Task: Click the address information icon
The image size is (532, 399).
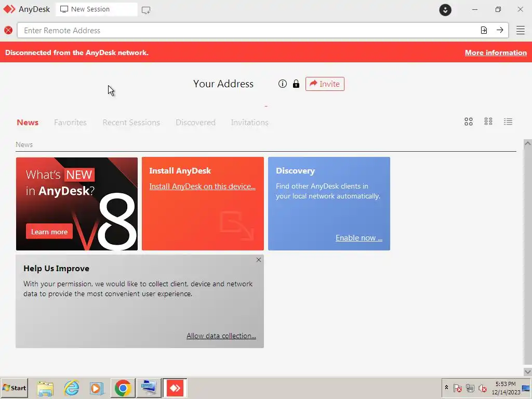Action: click(x=282, y=84)
